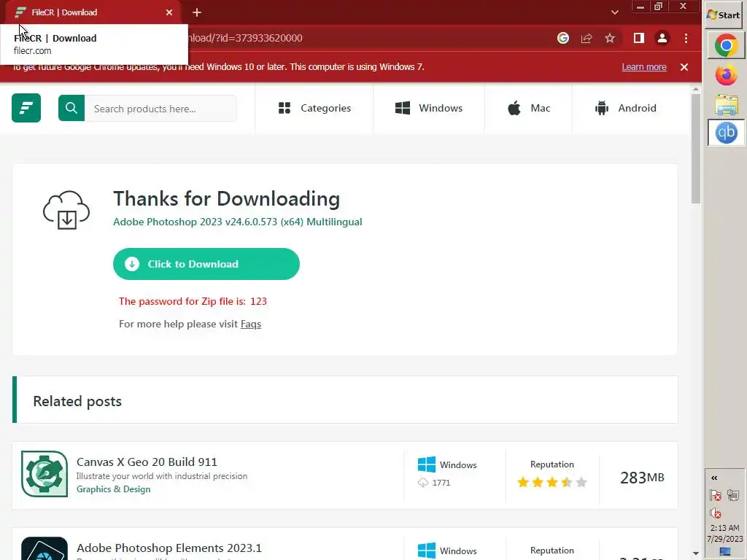
Task: Click the '283MB' size text
Action: click(x=642, y=478)
